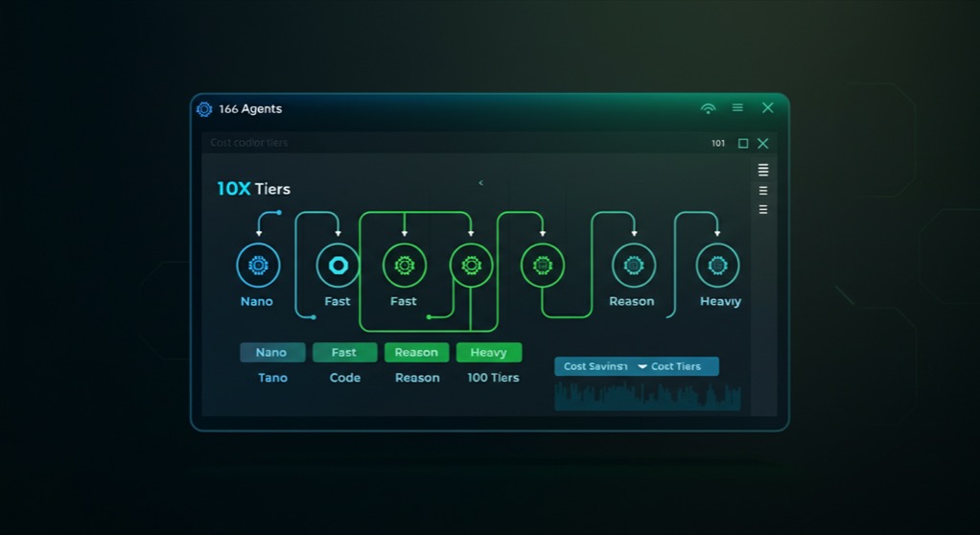Click the middle lines icon in right sidebar
This screenshot has width=980, height=535.
coord(763,191)
